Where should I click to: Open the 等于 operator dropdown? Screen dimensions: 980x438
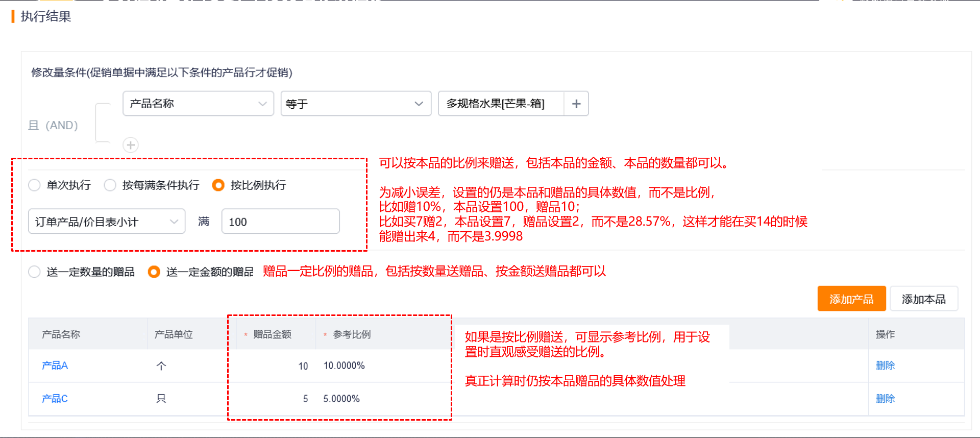[356, 104]
